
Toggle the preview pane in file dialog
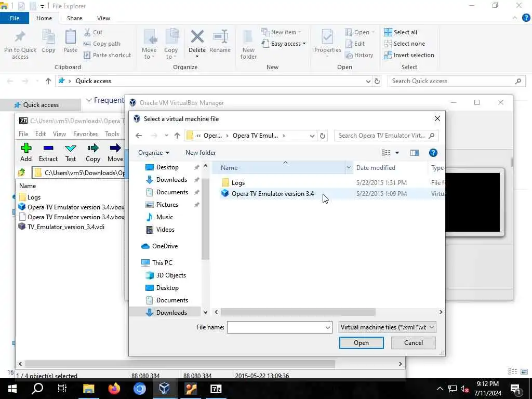(x=414, y=153)
